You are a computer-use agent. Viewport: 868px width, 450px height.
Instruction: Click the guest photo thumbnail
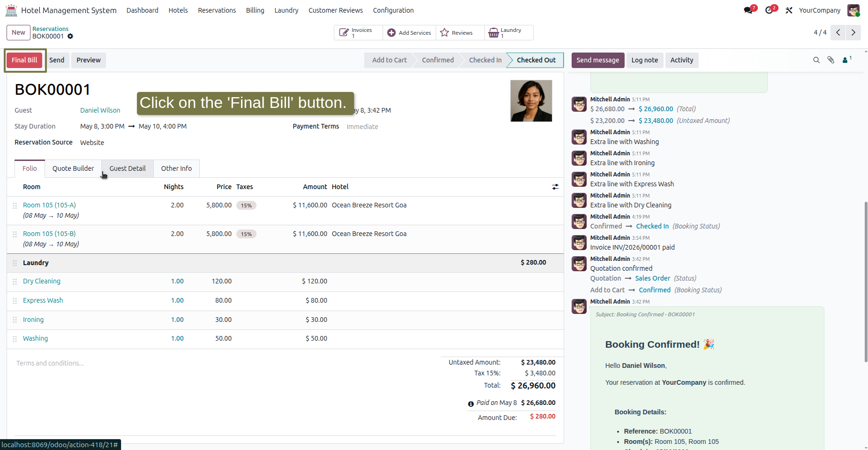531,101
